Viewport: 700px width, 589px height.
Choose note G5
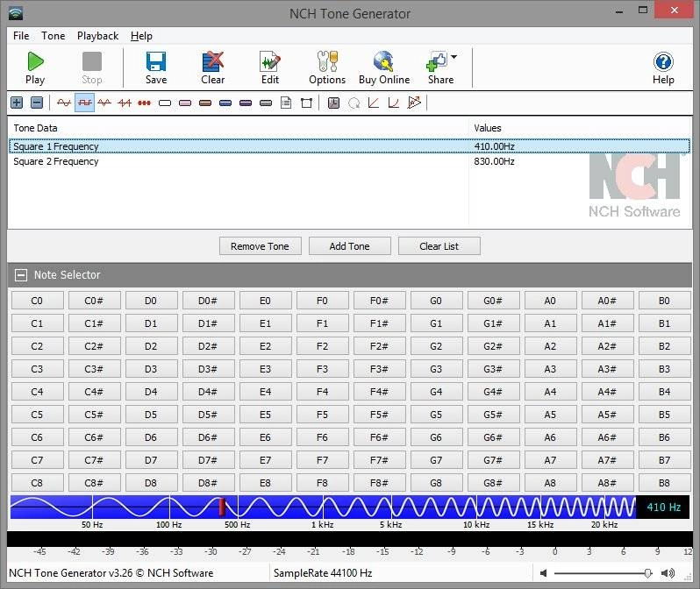pos(436,415)
